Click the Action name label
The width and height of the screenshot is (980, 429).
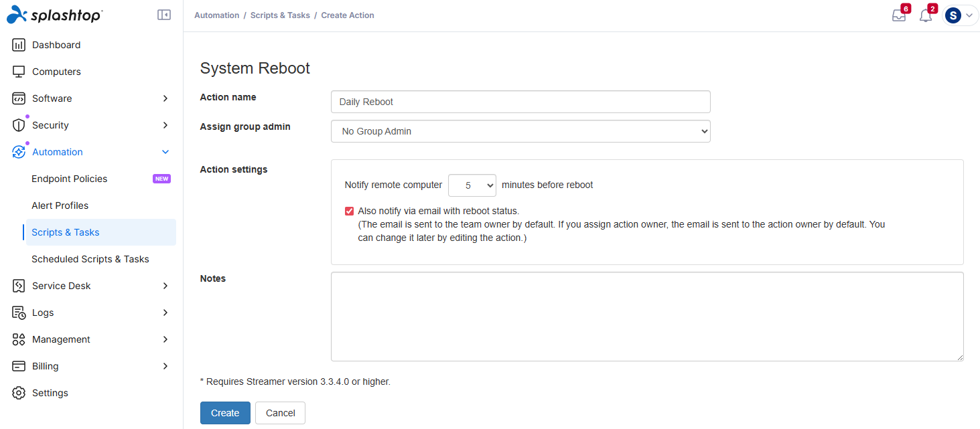pos(228,97)
